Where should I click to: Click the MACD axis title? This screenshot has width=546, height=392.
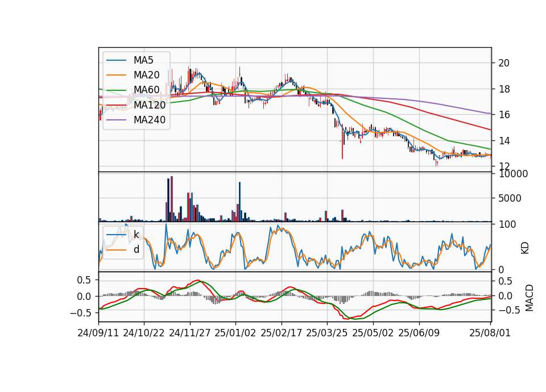530,298
